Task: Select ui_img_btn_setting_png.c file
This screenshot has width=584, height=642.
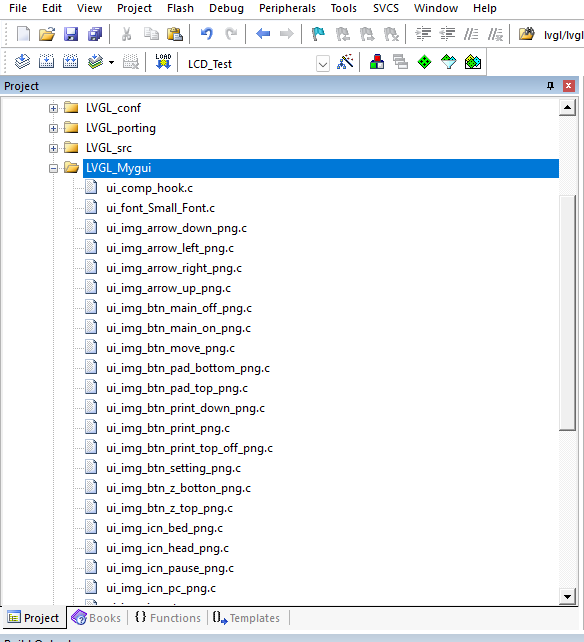Action: [x=173, y=468]
